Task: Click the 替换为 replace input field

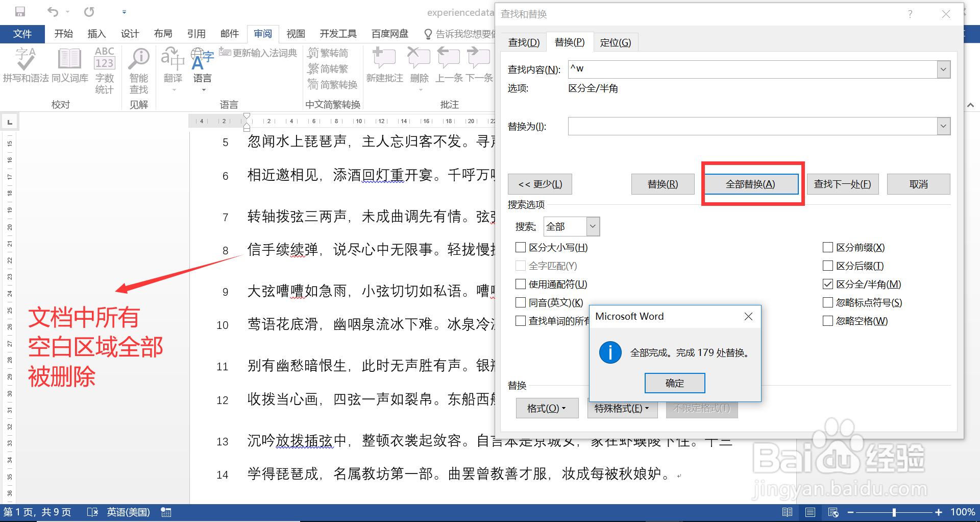Action: click(740, 126)
